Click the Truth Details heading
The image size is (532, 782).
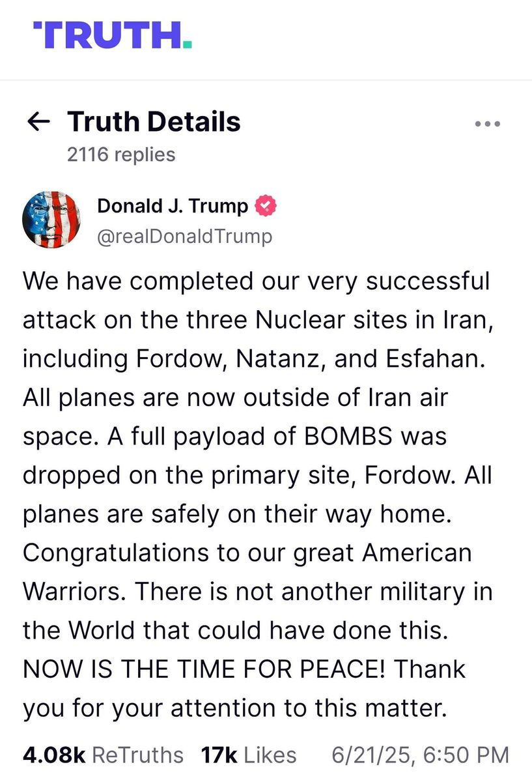coord(154,122)
